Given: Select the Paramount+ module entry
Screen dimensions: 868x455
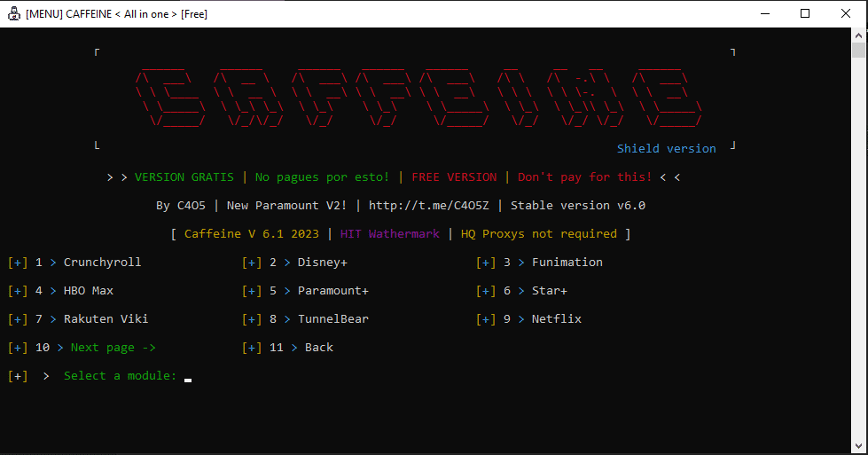Looking at the screenshot, I should tap(306, 291).
